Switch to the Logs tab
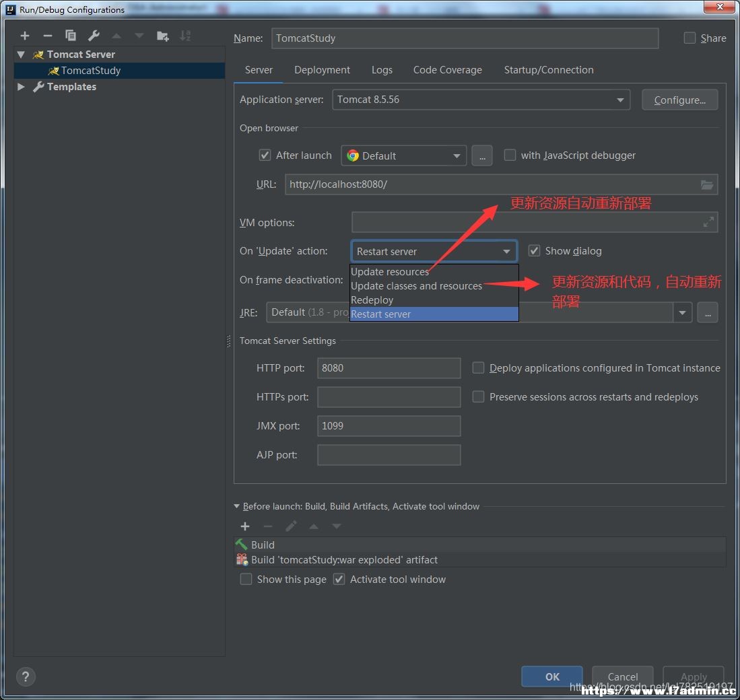The image size is (740, 700). [382, 70]
